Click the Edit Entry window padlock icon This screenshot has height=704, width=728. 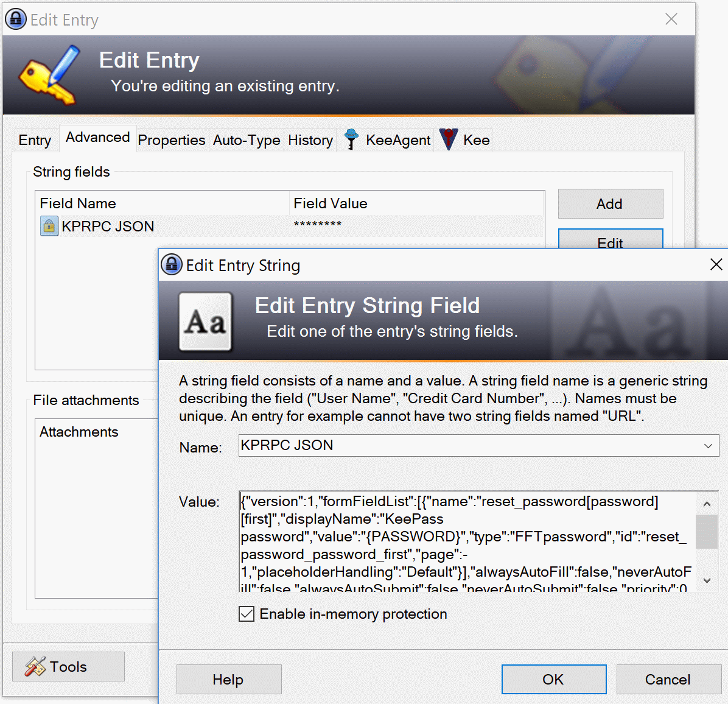tap(16, 19)
